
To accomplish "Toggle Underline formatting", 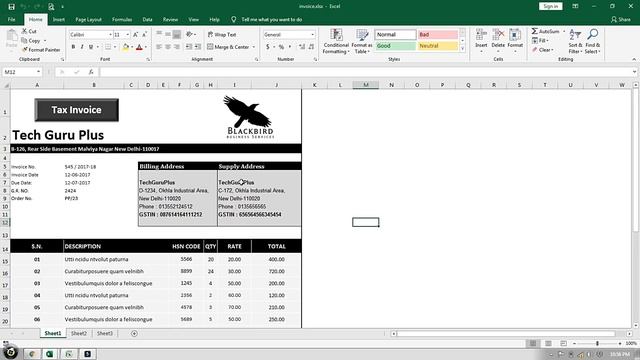I will pyautogui.click(x=91, y=47).
